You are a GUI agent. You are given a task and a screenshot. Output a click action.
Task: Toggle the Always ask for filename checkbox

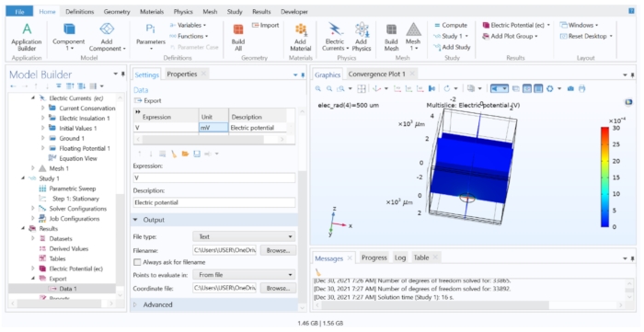coord(137,262)
